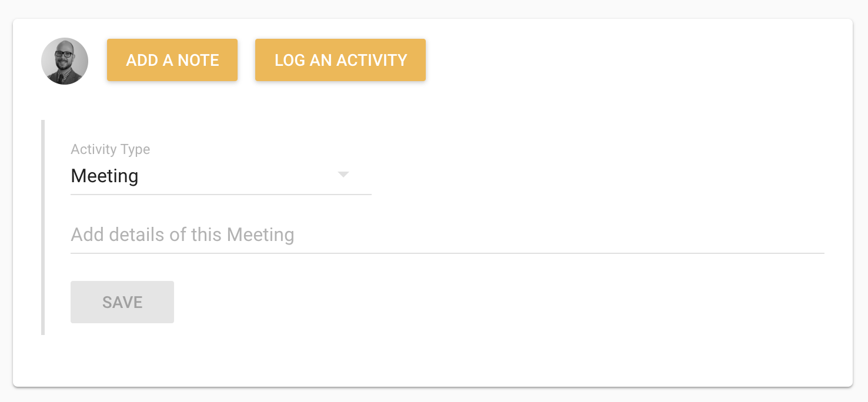Click the user profile avatar photo
Image resolution: width=868 pixels, height=402 pixels.
[x=65, y=61]
